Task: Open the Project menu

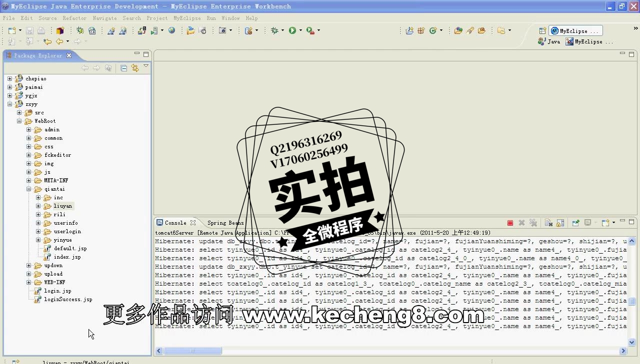Action: click(x=157, y=18)
